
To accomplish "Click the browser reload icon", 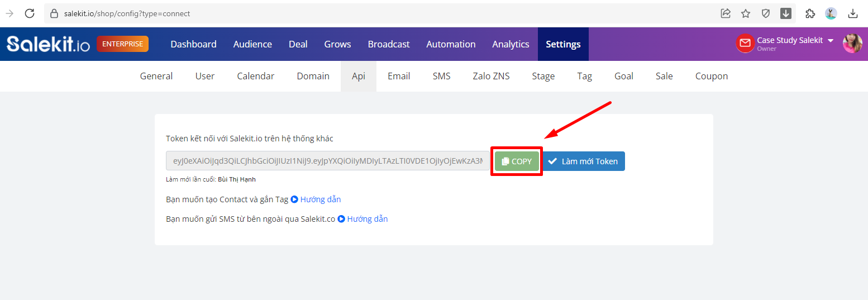I will tap(30, 13).
